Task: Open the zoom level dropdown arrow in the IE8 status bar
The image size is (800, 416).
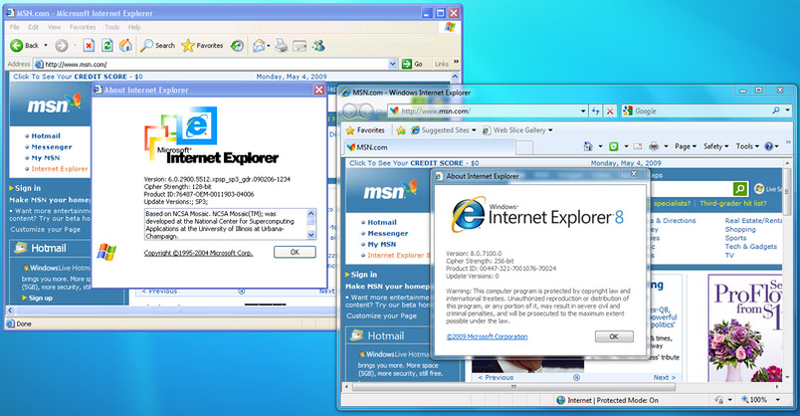Action: (778, 400)
